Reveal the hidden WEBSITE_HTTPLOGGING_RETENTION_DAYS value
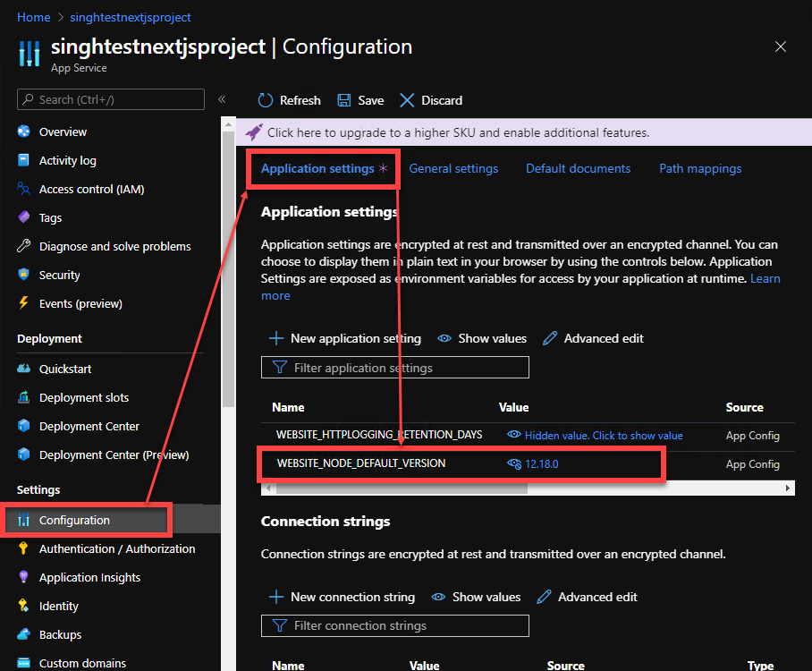This screenshot has height=671, width=812. pyautogui.click(x=594, y=436)
